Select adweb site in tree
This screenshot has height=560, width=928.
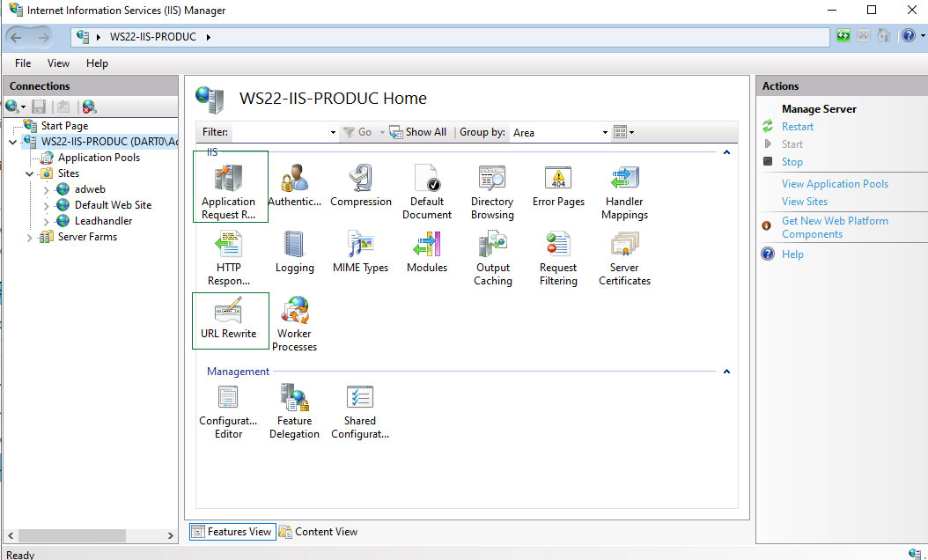tap(90, 189)
